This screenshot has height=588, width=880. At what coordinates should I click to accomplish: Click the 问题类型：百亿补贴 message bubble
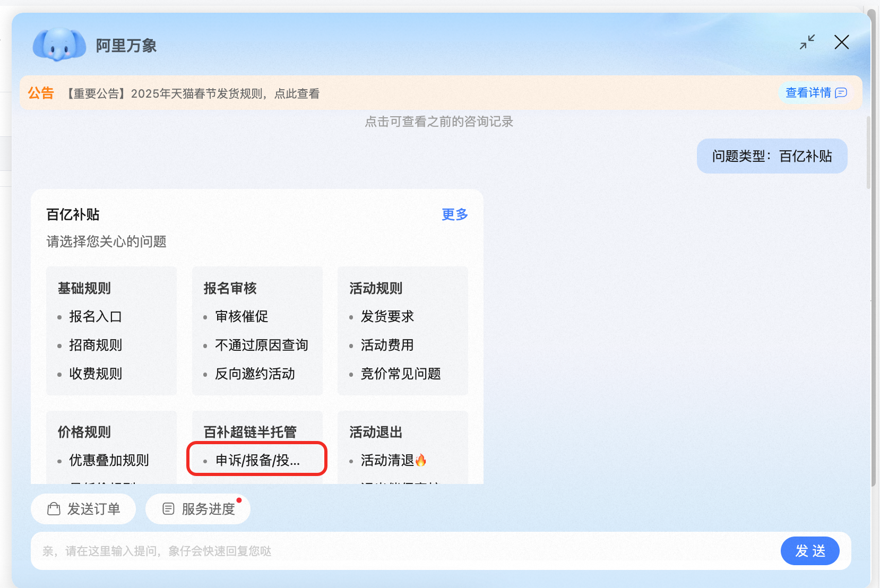[x=772, y=156]
